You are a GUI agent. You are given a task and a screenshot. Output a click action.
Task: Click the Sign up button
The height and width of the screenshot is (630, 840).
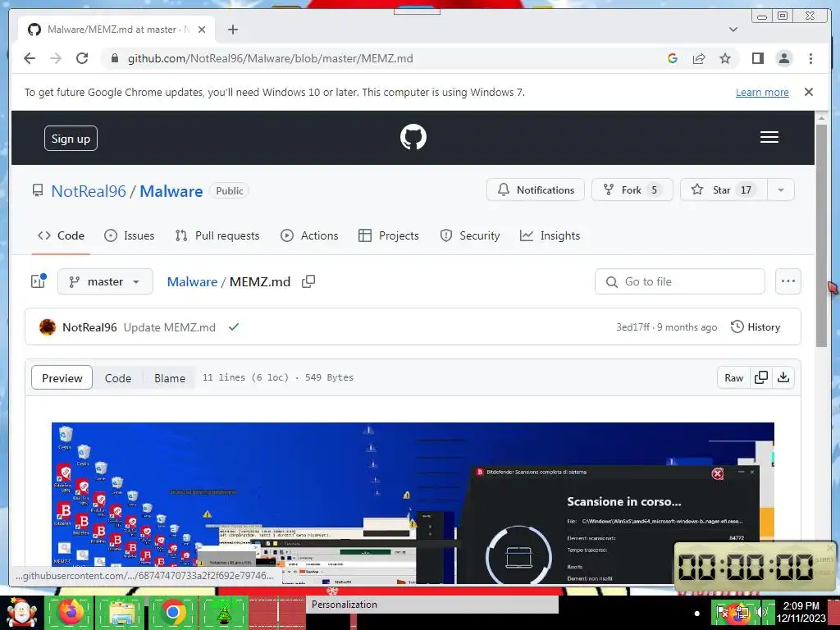pos(71,138)
